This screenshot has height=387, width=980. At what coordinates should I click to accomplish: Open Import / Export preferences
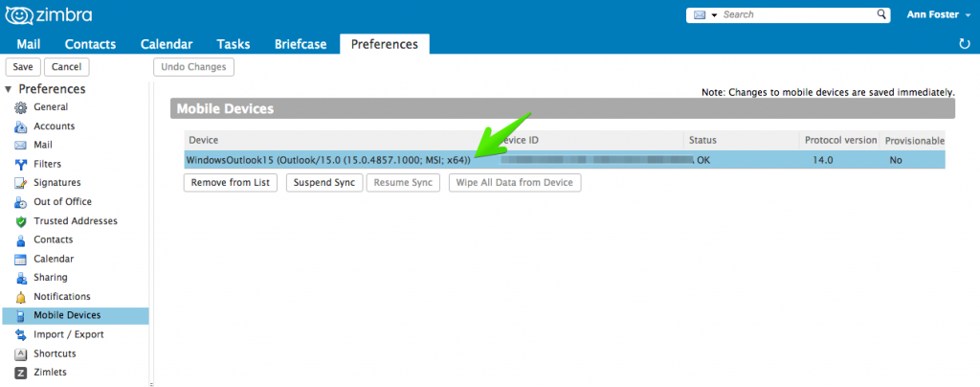coord(69,334)
